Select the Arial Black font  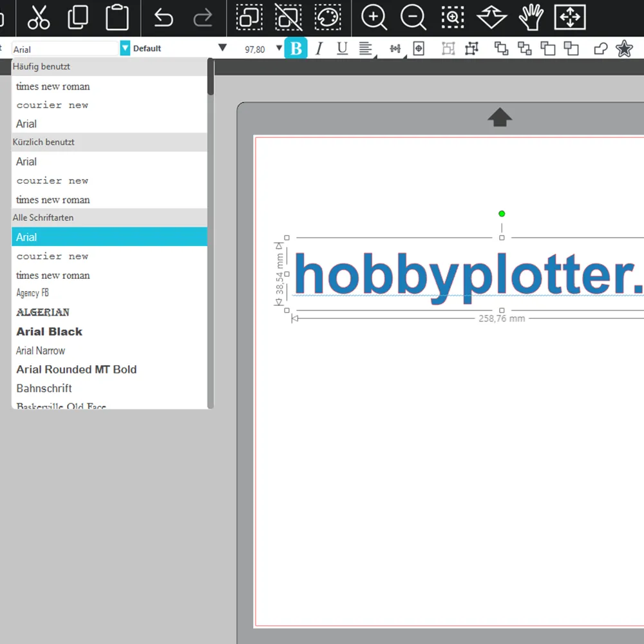[109, 332]
